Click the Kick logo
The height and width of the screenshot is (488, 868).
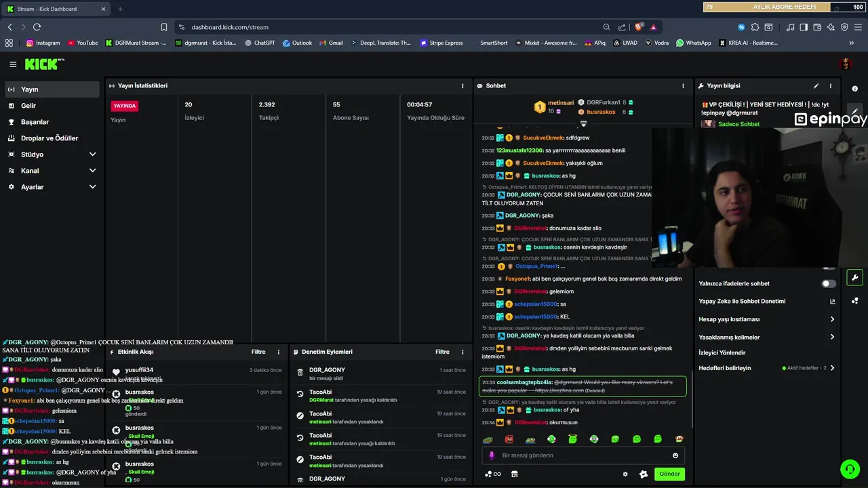(x=45, y=64)
